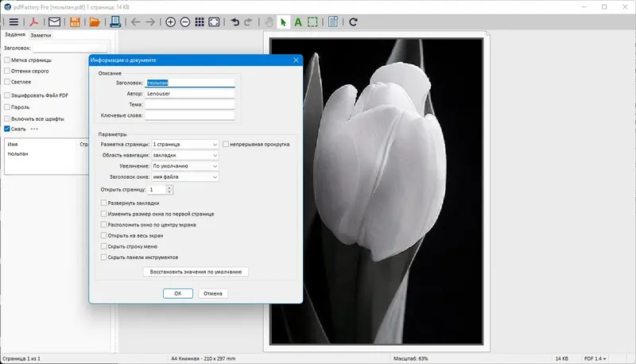Switch to the 'Заметки' tab

pyautogui.click(x=41, y=35)
